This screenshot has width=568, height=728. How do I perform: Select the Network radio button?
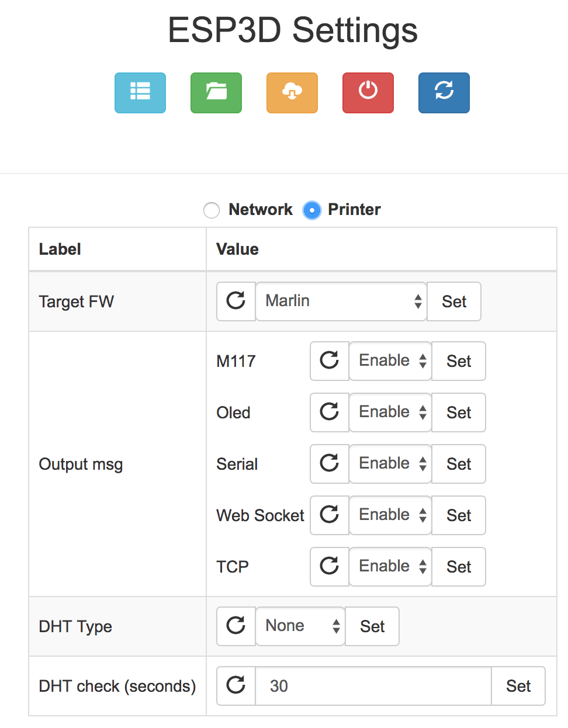coord(212,210)
